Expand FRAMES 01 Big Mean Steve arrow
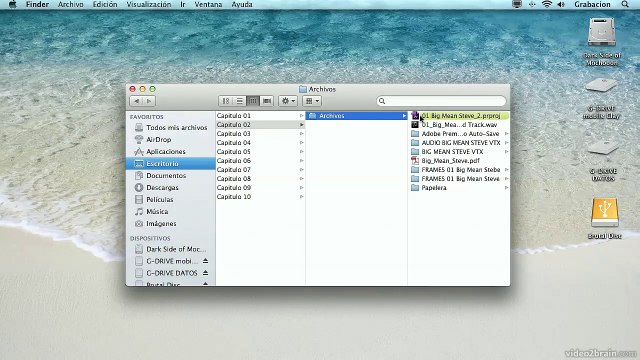640x360 pixels. click(506, 178)
